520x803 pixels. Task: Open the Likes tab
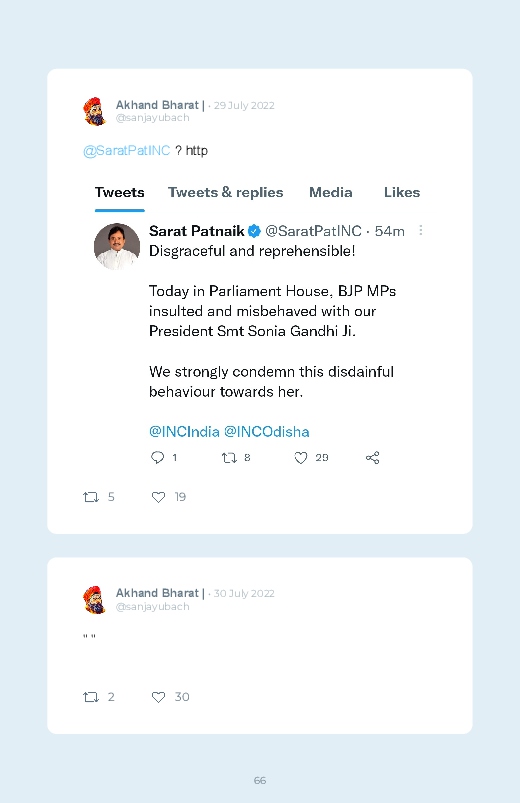(402, 193)
